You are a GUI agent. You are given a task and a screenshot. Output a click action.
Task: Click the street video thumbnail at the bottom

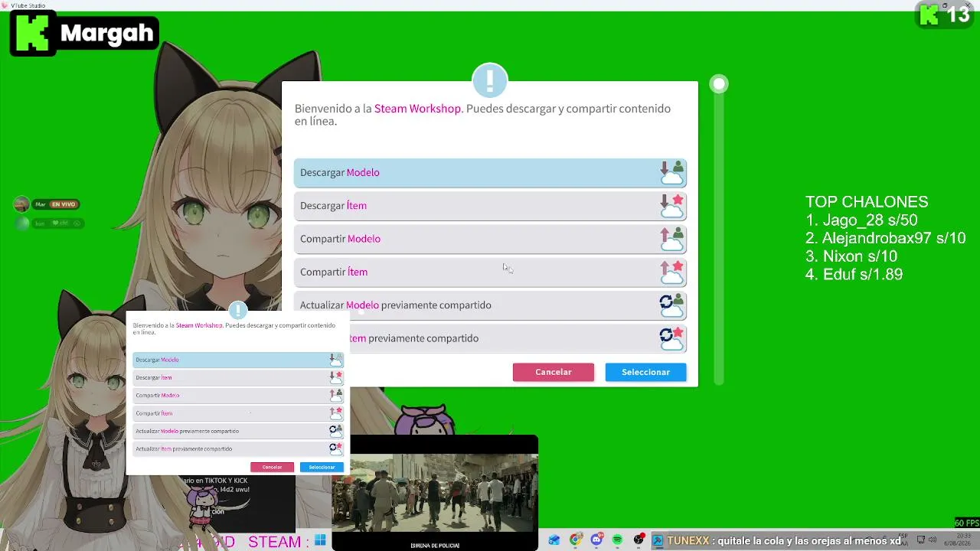coord(435,493)
